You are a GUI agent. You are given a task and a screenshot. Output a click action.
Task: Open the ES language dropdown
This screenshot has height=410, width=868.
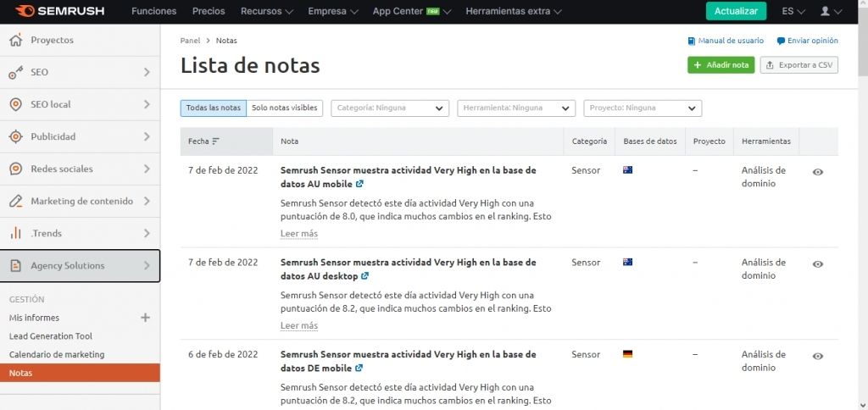click(793, 11)
